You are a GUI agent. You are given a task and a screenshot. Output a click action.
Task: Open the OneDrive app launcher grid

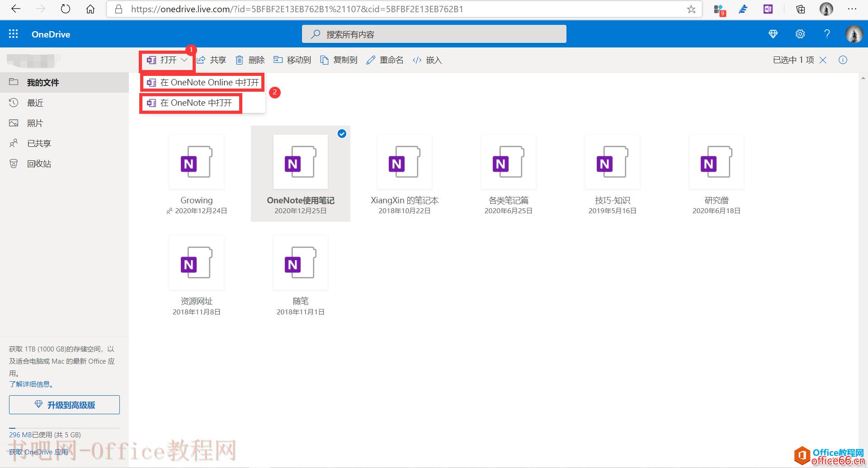pos(14,34)
